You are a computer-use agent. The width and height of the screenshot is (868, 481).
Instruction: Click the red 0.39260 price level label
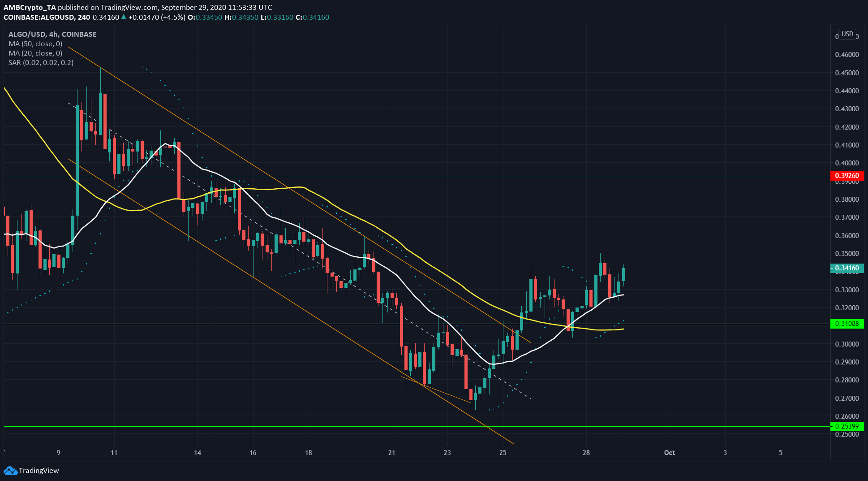[847, 176]
